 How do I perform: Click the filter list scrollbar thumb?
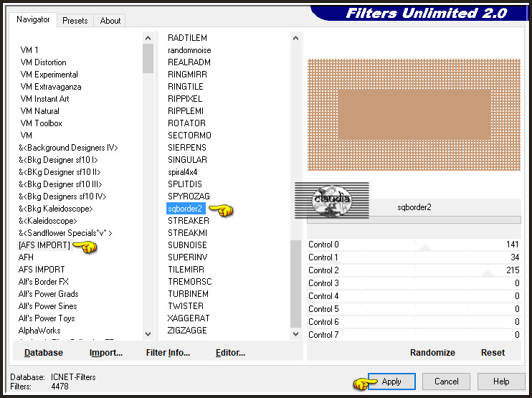(295, 284)
